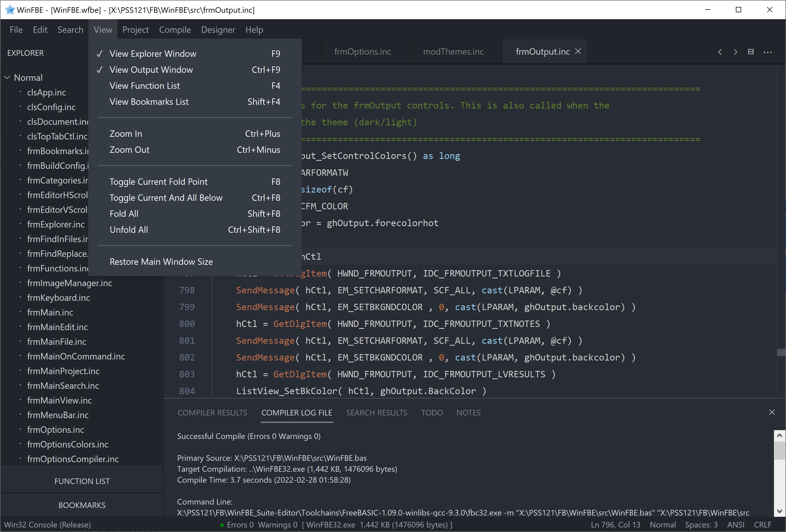The image size is (786, 532).
Task: Expand the FUNCTION LIST section
Action: (82, 481)
